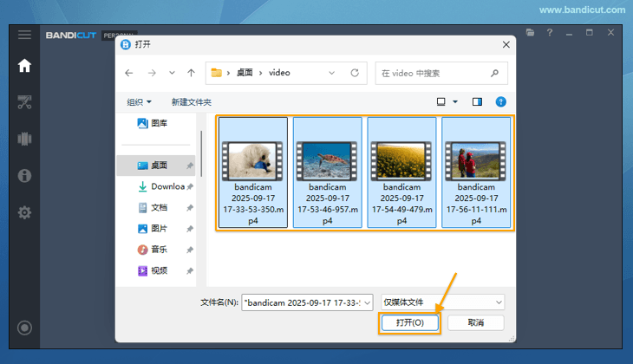This screenshot has height=364, width=633.
Task: Click 新建文件夹 in the toolbar
Action: pyautogui.click(x=192, y=102)
